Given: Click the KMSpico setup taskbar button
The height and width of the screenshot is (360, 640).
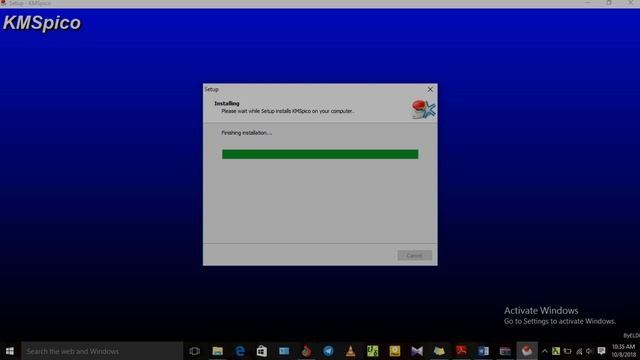Looking at the screenshot, I should (527, 351).
